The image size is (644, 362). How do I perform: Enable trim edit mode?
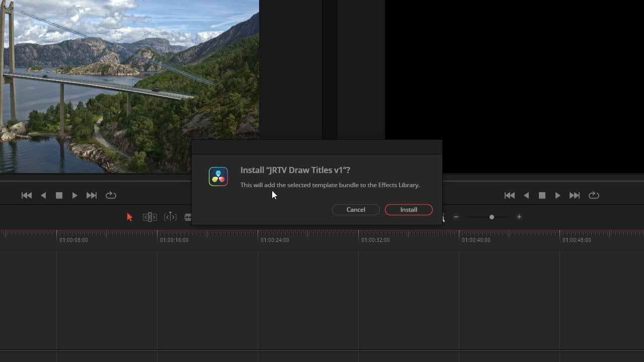point(149,217)
